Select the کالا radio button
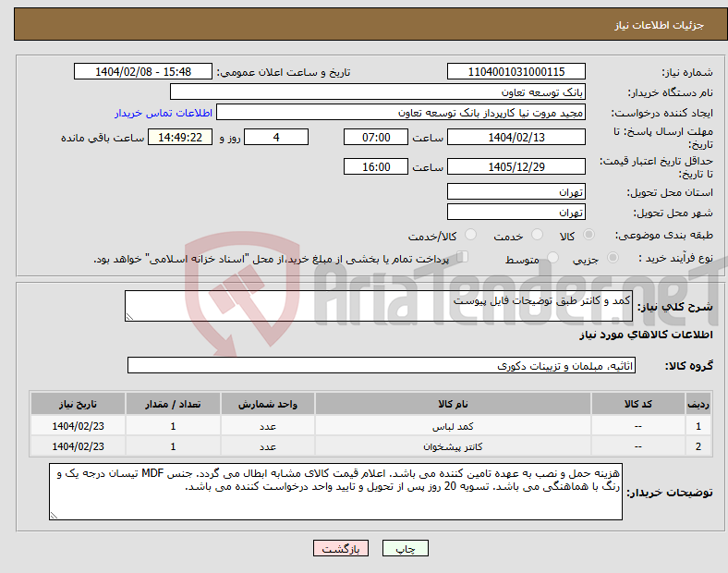Screen dimensions: 728x573 click(x=588, y=235)
